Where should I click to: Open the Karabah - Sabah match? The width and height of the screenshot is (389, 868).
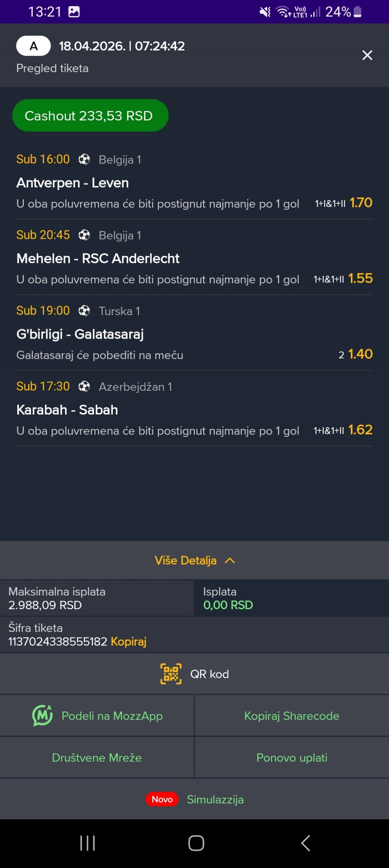point(67,410)
